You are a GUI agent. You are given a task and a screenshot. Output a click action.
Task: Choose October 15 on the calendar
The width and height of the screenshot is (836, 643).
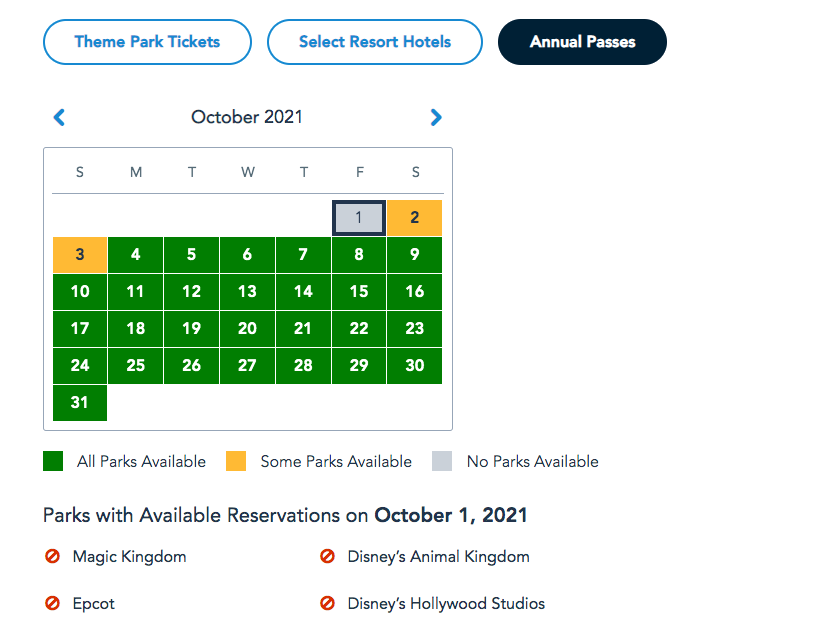coord(359,292)
